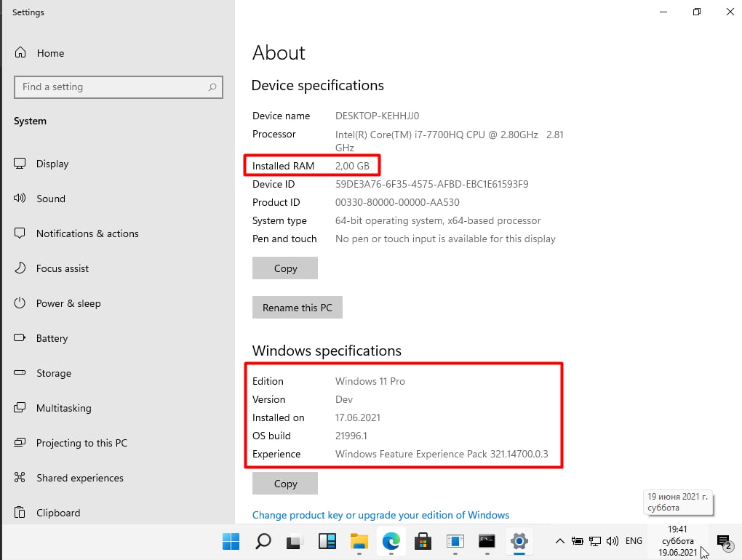Click the Installed on date 17.06.2021
The height and width of the screenshot is (560, 742).
(358, 417)
